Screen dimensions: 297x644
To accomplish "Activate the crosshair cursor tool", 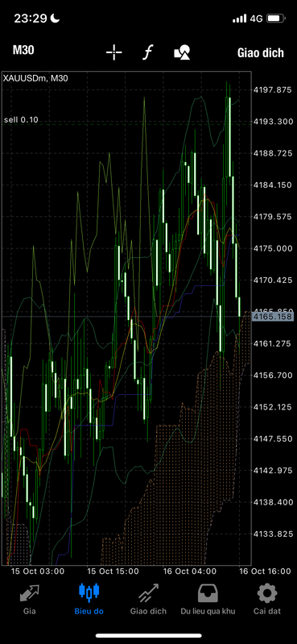I will [x=113, y=52].
